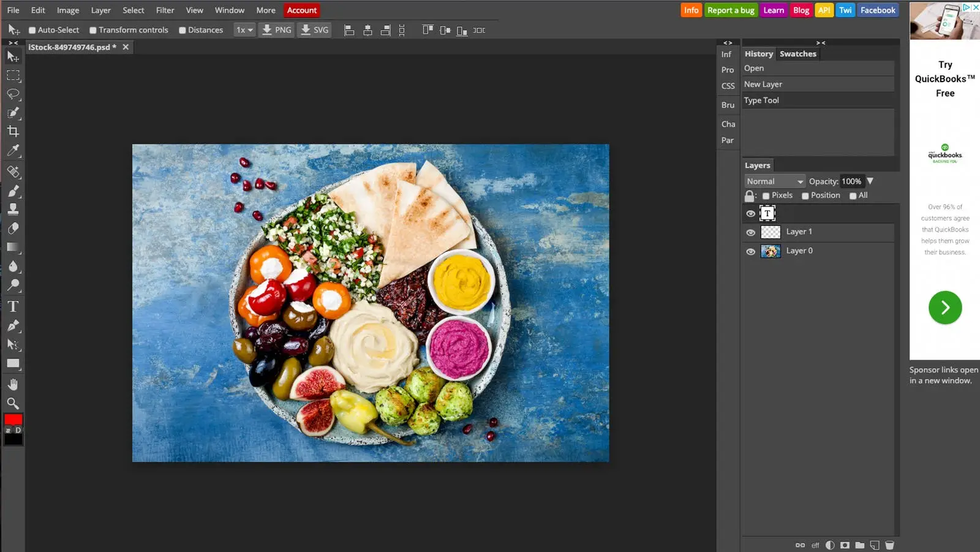The width and height of the screenshot is (980, 552).
Task: Choose the Crop tool
Action: click(13, 130)
